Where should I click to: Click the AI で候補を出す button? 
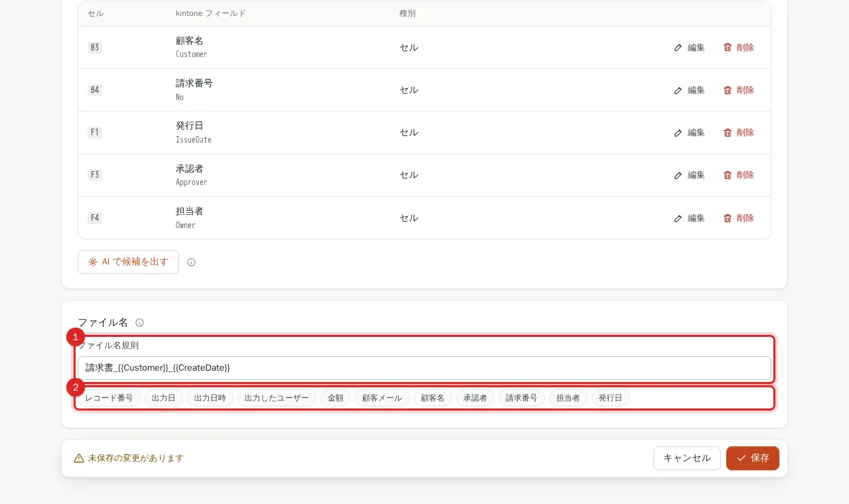[x=128, y=262]
